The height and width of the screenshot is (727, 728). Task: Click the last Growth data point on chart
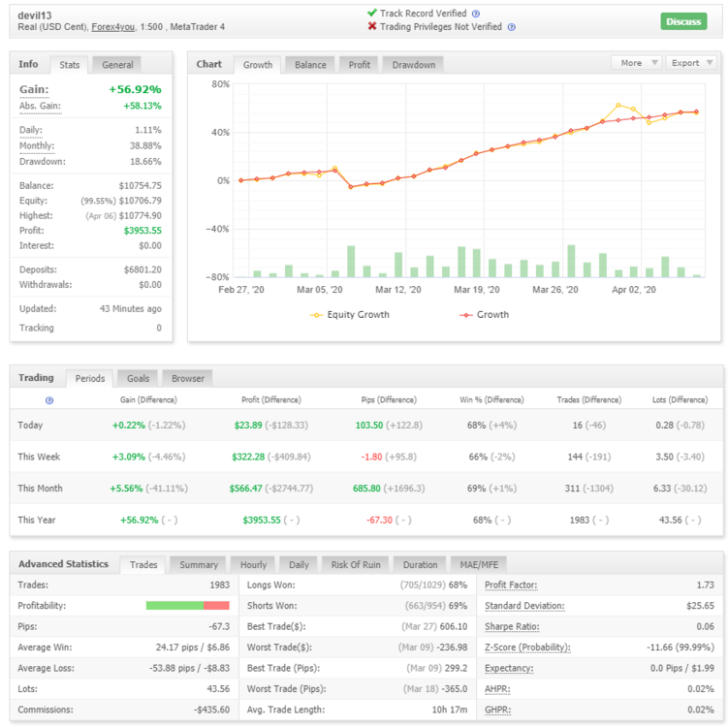pyautogui.click(x=696, y=111)
